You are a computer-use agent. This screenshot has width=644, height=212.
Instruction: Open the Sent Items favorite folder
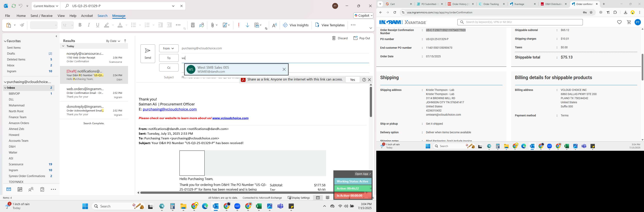(x=14, y=48)
